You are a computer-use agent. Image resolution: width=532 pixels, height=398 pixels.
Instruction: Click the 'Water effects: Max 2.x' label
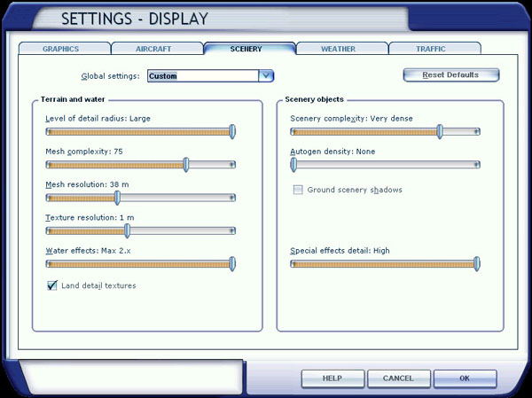pyautogui.click(x=88, y=251)
